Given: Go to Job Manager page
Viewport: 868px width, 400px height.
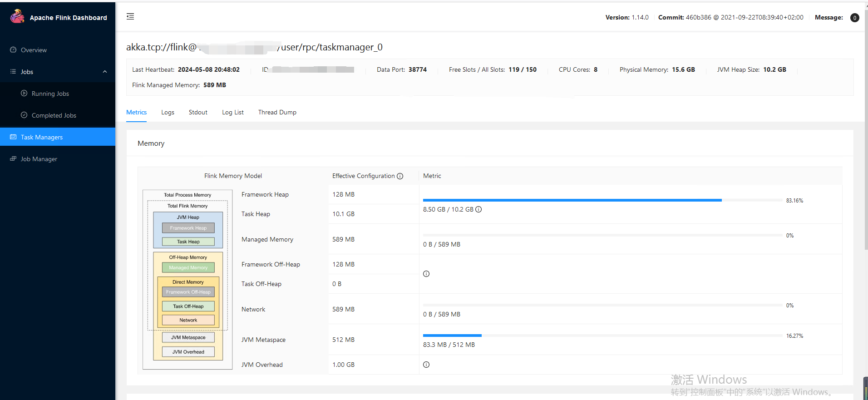Looking at the screenshot, I should 39,159.
